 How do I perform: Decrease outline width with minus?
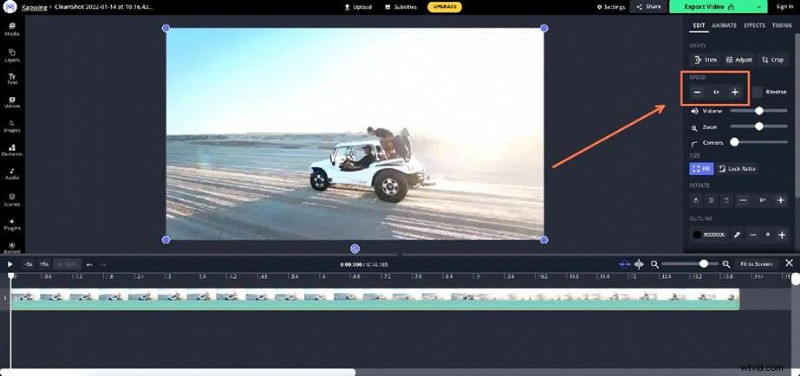[753, 235]
